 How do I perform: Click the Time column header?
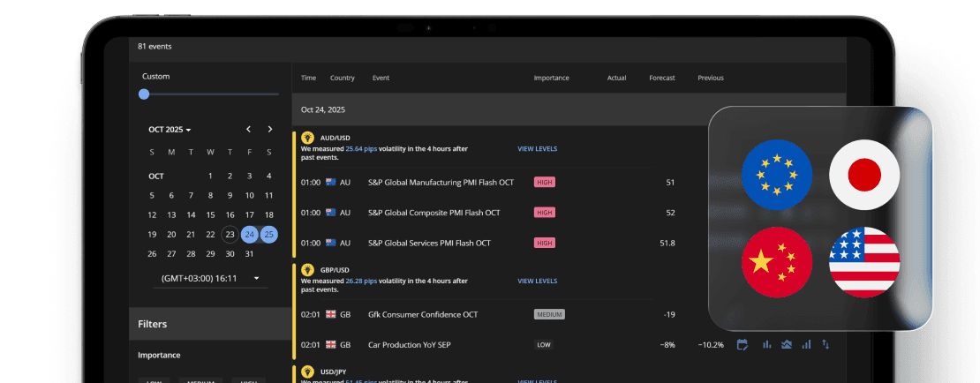click(x=308, y=78)
